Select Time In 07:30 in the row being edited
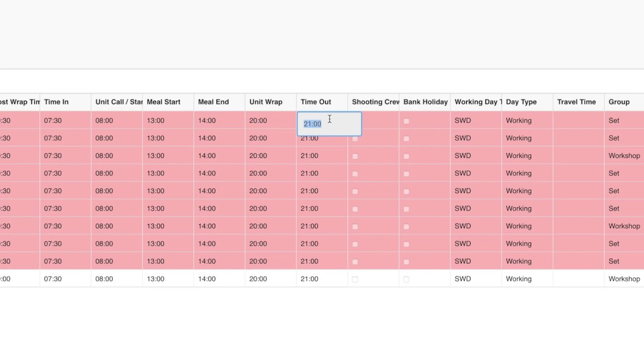 click(x=65, y=120)
